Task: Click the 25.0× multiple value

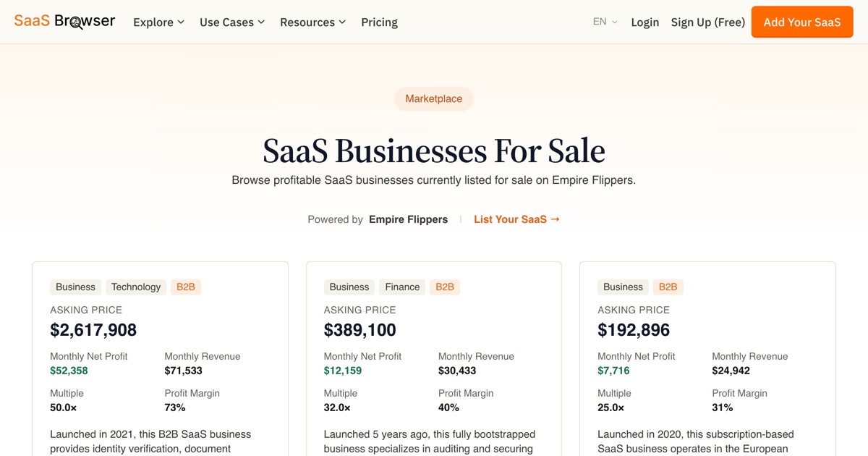Action: coord(611,408)
